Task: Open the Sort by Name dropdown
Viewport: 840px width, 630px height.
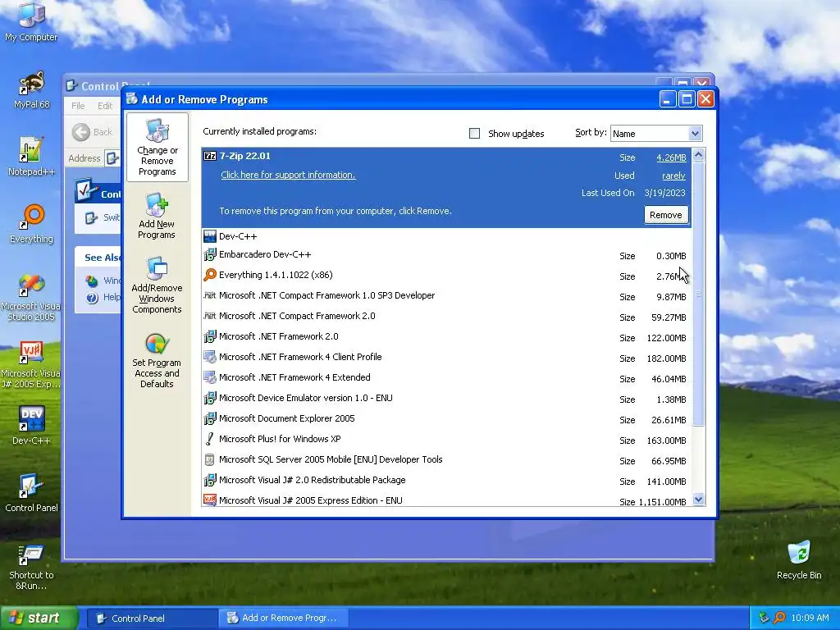Action: click(695, 134)
